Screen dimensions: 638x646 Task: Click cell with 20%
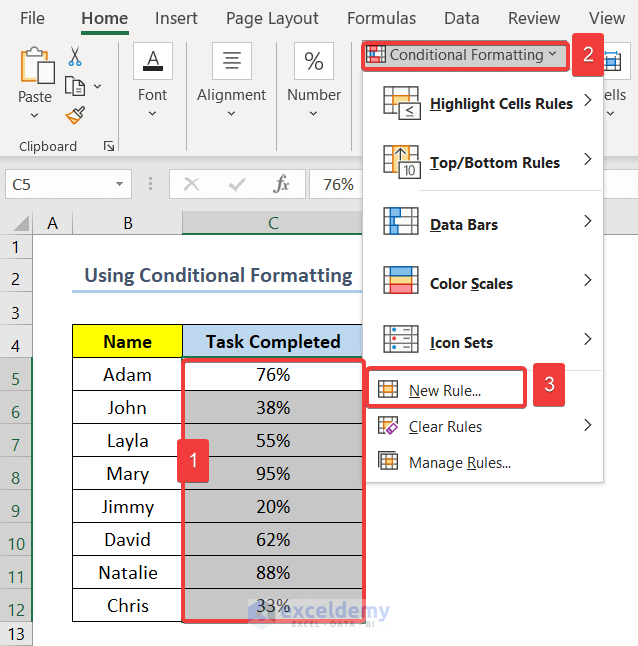[273, 506]
